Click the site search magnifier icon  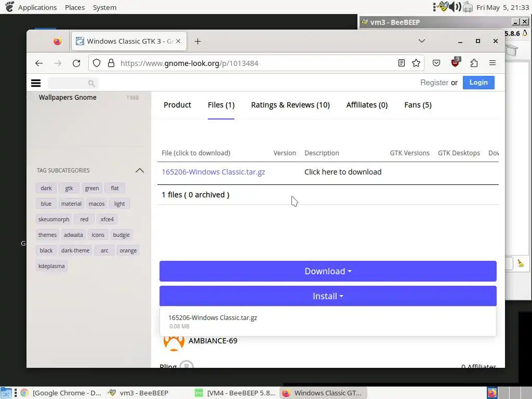[91, 83]
